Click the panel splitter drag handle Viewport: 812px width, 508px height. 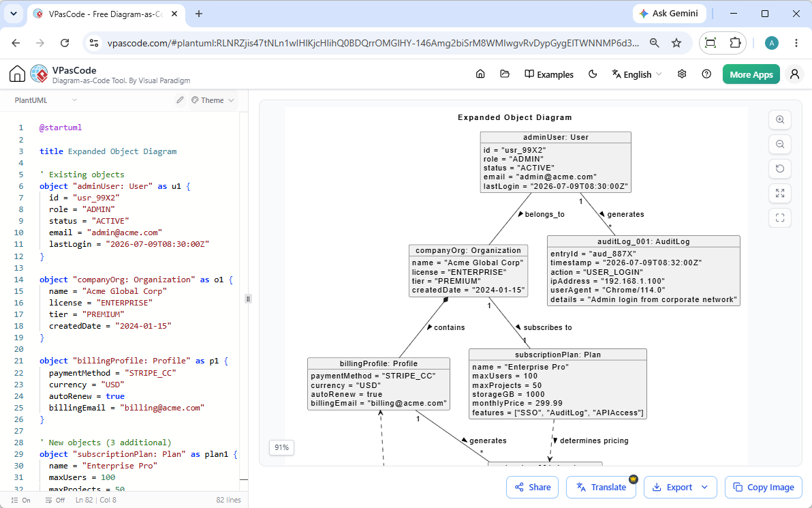coord(248,299)
